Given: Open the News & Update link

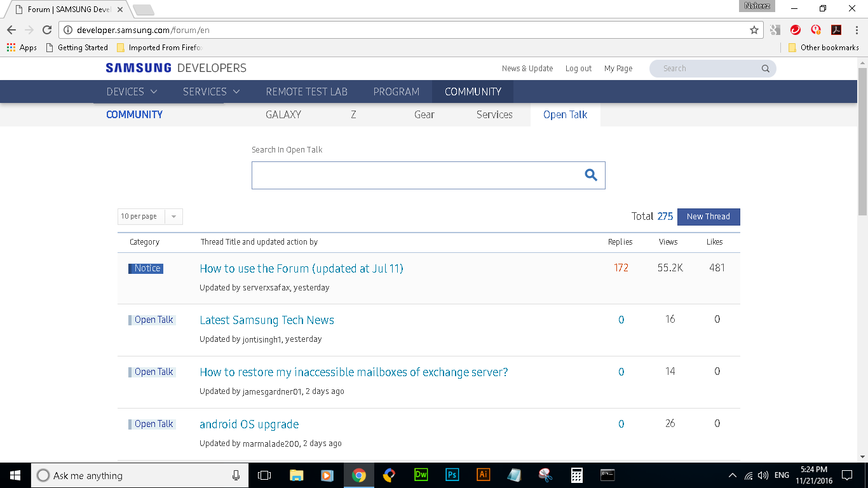Looking at the screenshot, I should (x=527, y=69).
